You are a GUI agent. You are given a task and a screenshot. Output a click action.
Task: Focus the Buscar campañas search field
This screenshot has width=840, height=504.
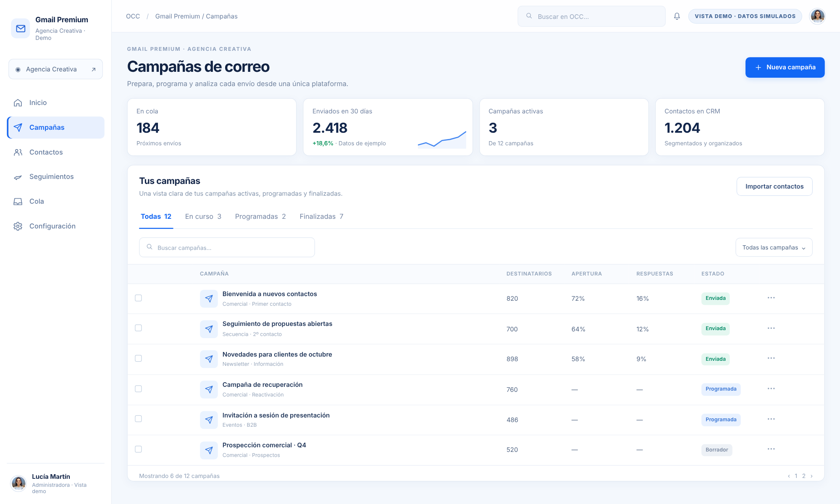(x=227, y=247)
